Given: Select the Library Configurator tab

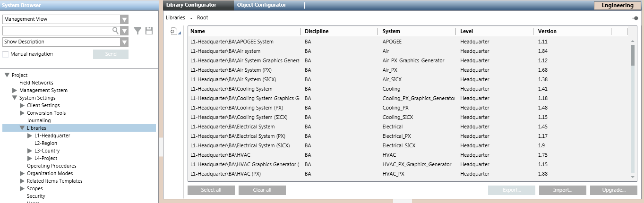Looking at the screenshot, I should 191,5.
